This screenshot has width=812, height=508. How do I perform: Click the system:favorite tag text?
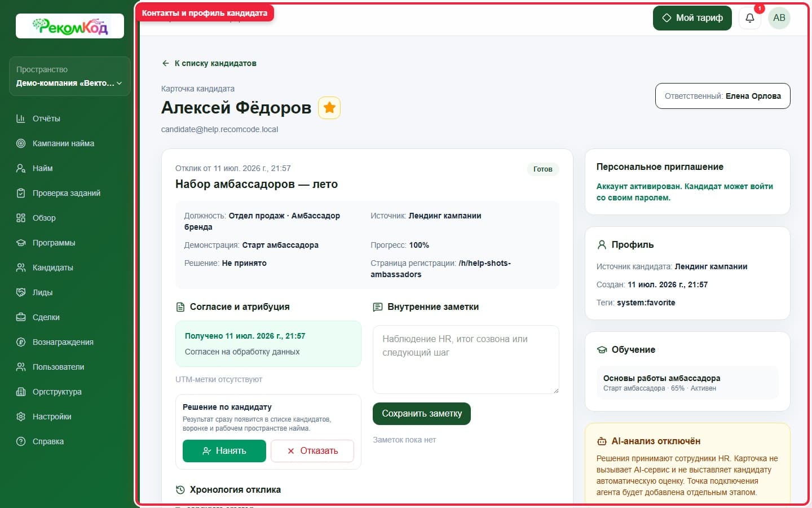tap(646, 303)
